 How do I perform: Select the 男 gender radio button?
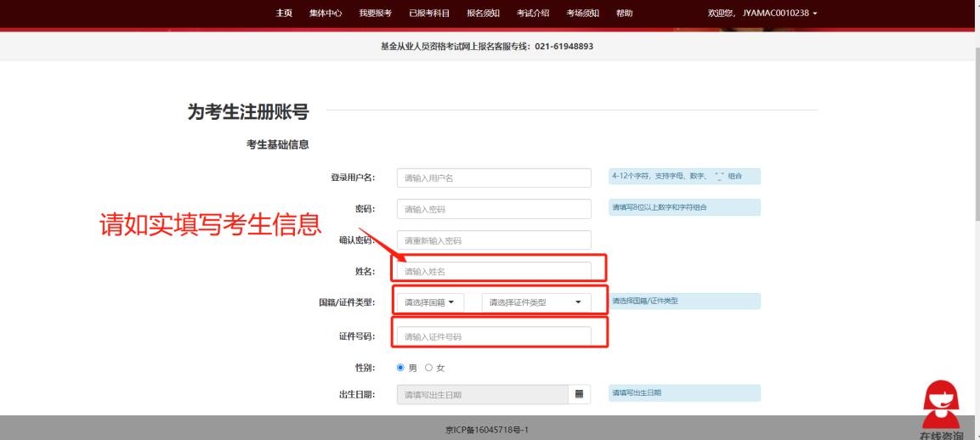pyautogui.click(x=401, y=368)
